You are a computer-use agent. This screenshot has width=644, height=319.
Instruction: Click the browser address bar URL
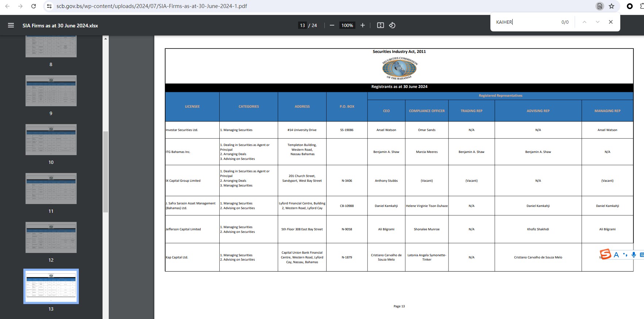pos(152,6)
